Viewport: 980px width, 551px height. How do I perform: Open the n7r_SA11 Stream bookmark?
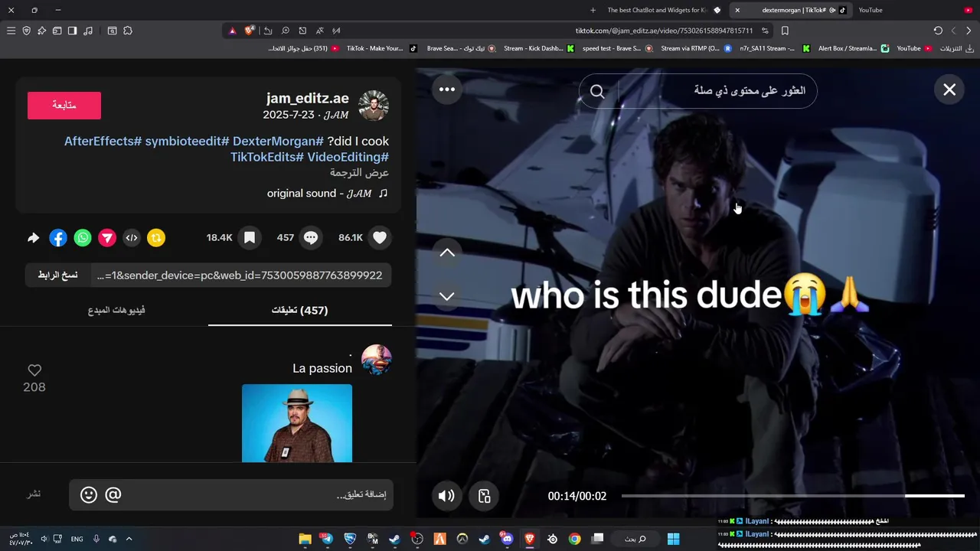click(774, 48)
